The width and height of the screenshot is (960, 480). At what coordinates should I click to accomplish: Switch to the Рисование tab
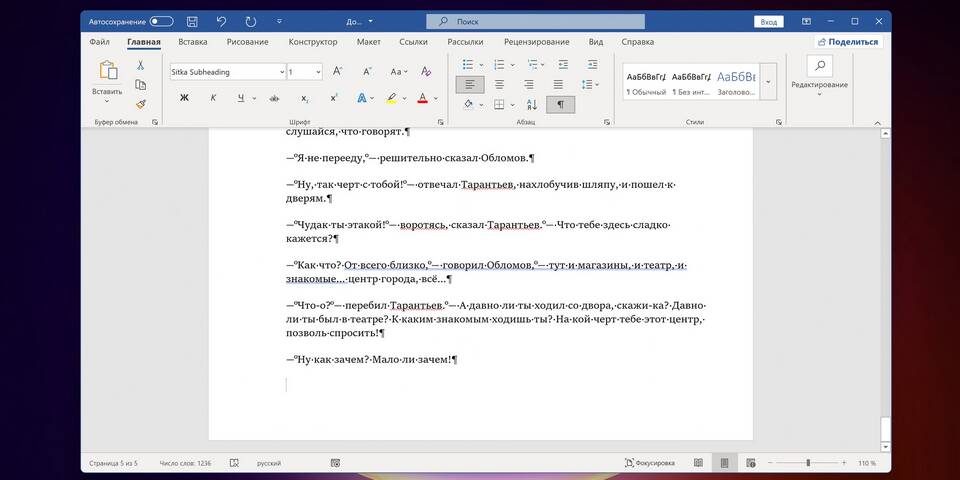(247, 42)
